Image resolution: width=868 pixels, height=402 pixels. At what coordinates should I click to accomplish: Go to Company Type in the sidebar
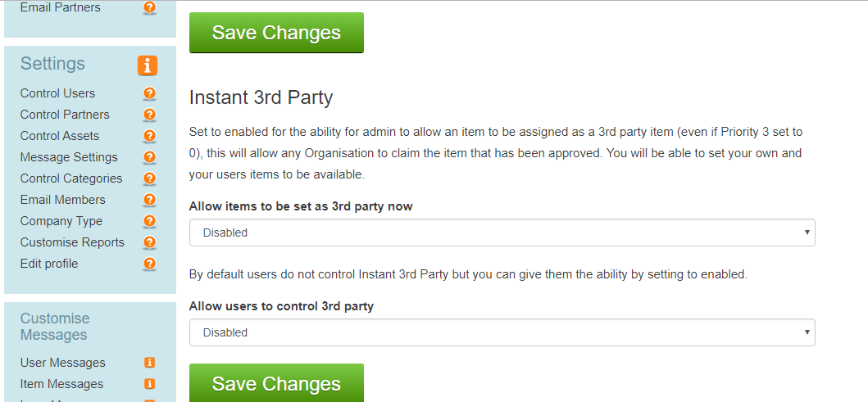pos(61,221)
